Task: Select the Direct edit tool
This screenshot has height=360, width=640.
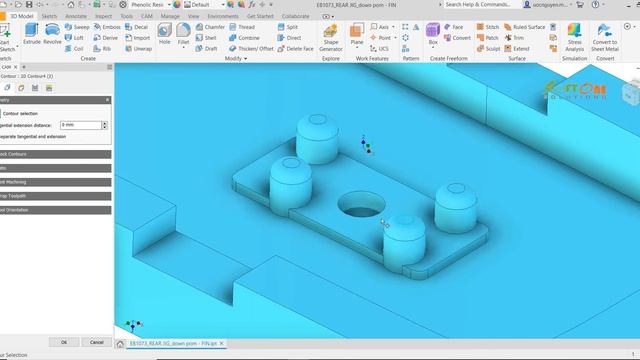Action: 289,38
